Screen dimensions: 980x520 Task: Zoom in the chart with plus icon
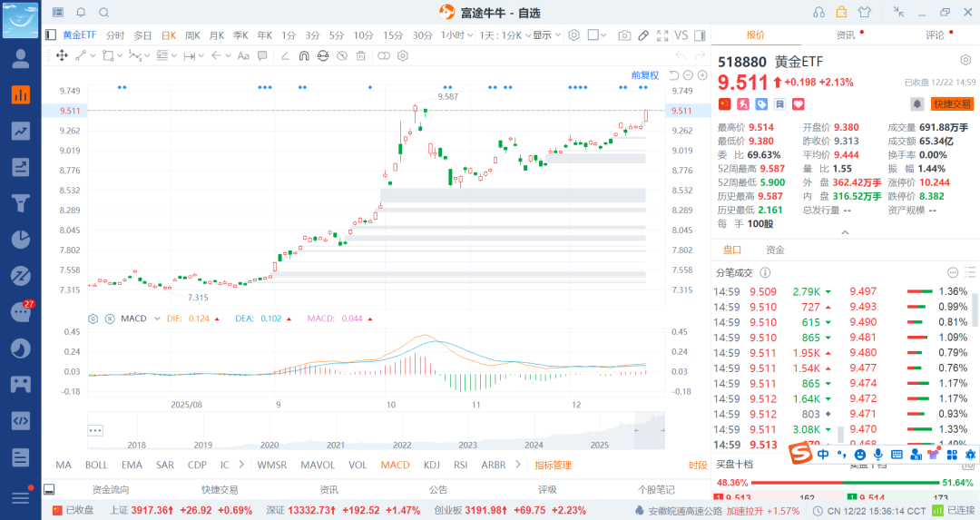coord(702,75)
